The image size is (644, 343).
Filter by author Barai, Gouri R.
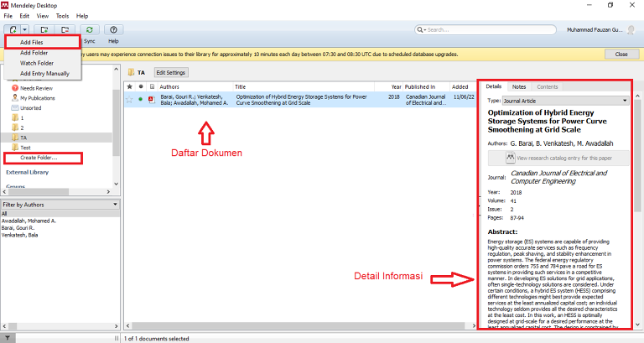(18, 227)
